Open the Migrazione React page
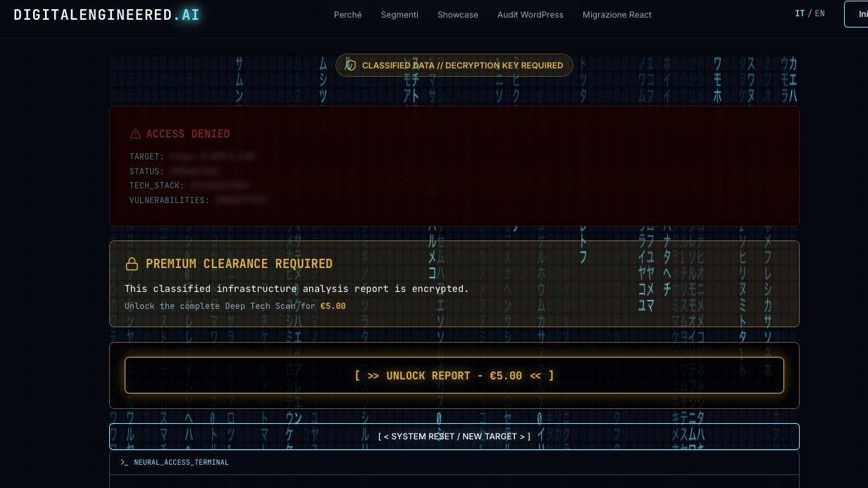868x488 pixels. [x=616, y=14]
